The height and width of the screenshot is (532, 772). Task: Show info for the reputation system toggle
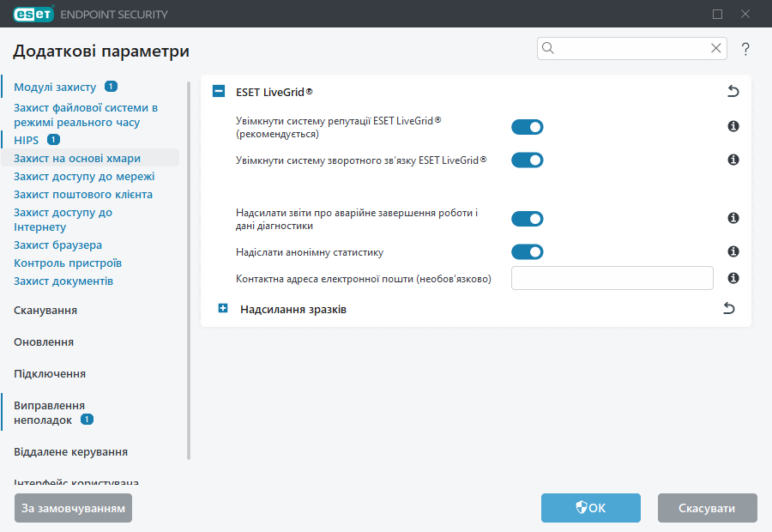733,126
